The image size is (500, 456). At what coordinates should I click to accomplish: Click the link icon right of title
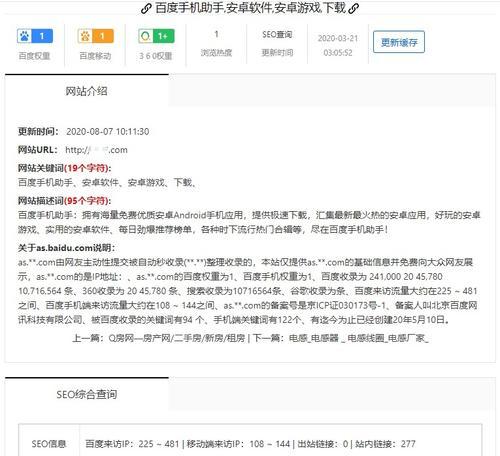point(353,8)
